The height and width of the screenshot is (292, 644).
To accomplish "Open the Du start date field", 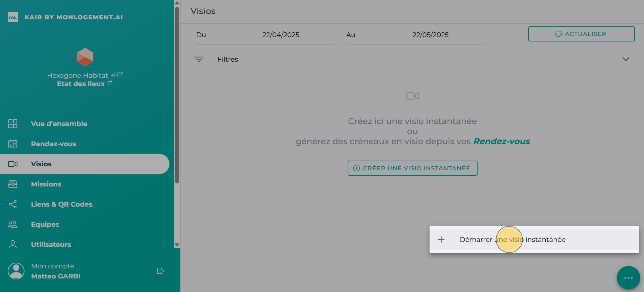I will (x=280, y=35).
